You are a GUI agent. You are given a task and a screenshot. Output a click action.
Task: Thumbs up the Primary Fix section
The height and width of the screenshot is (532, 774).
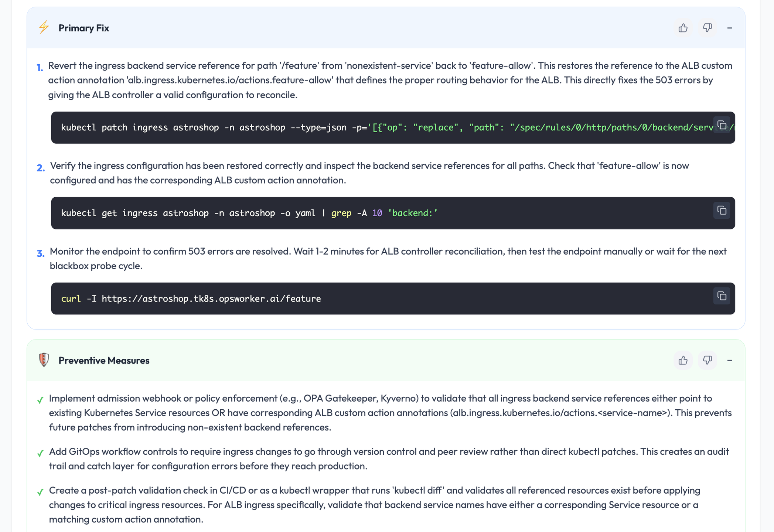683,28
